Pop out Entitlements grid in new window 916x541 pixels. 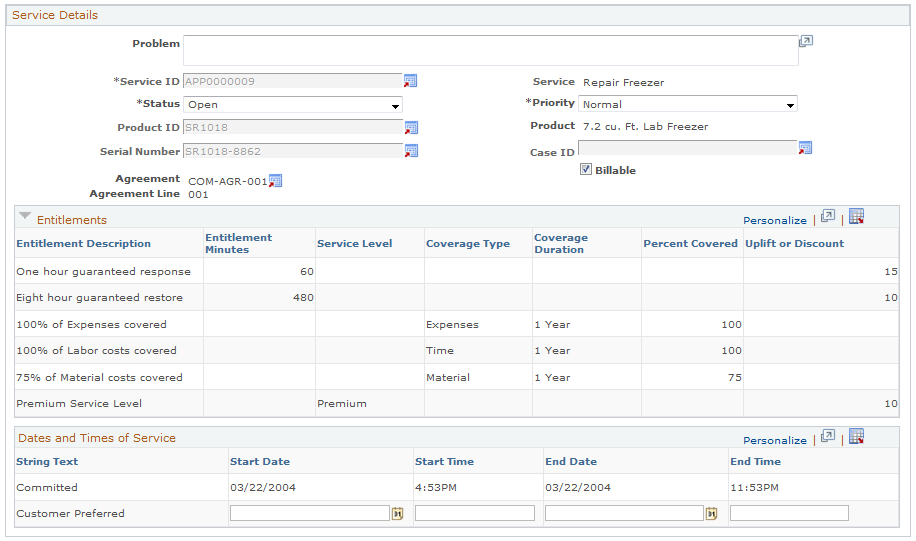coord(827,216)
